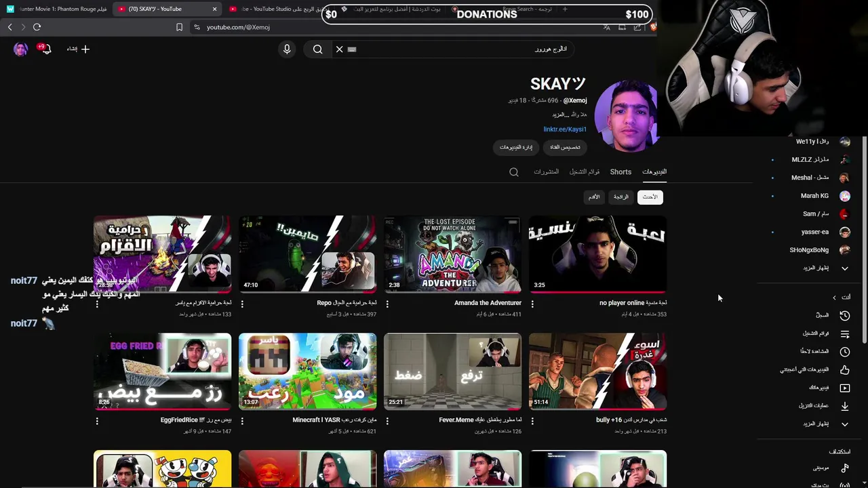This screenshot has height=488, width=868.
Task: Select the Latest sort chip
Action: click(x=650, y=197)
